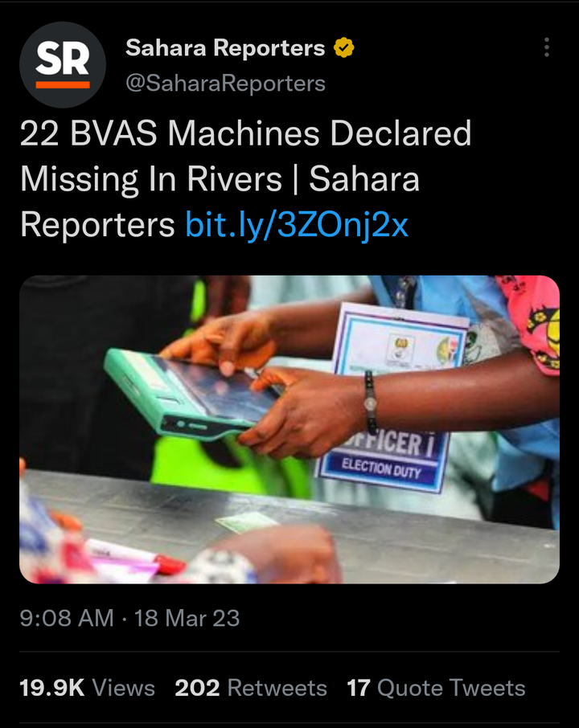Open the three-dot more options menu

547,47
